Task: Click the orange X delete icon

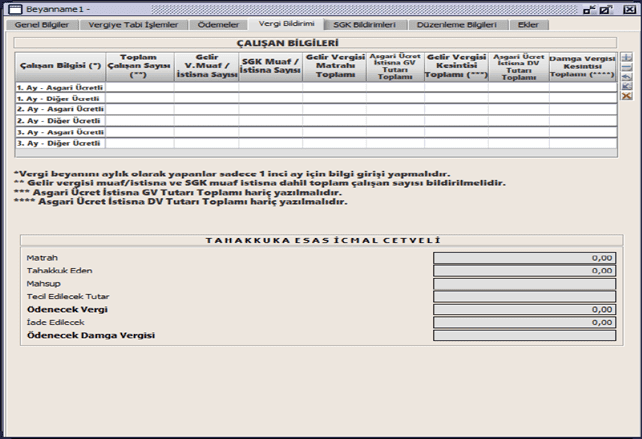Action: coord(626,96)
